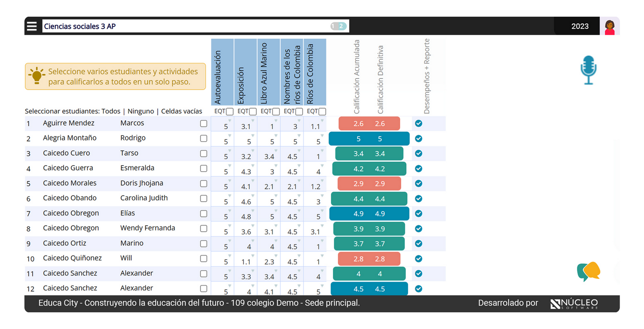Open the hamburger menu
The width and height of the screenshot is (644, 329).
pyautogui.click(x=32, y=26)
